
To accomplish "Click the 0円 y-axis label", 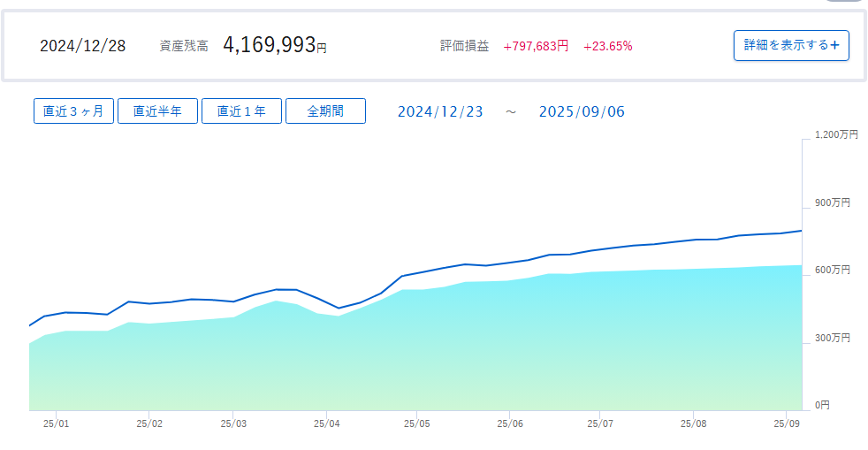I will click(x=822, y=405).
